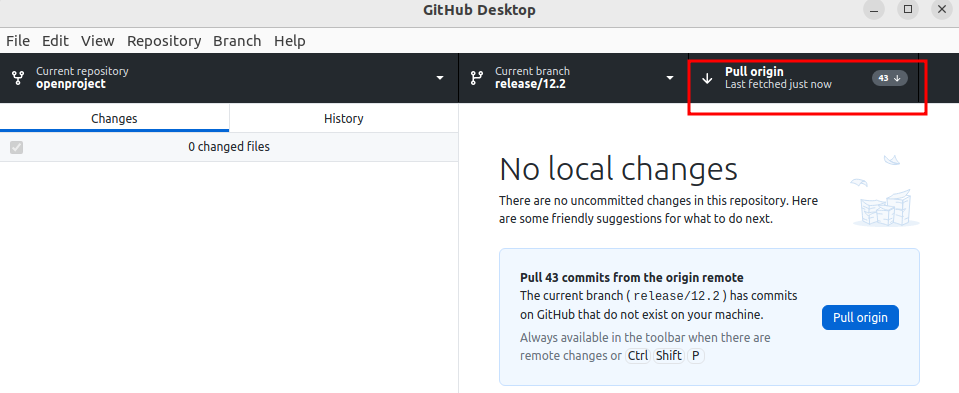This screenshot has width=959, height=393.
Task: Click the Ctrl key hint badge
Action: (638, 356)
